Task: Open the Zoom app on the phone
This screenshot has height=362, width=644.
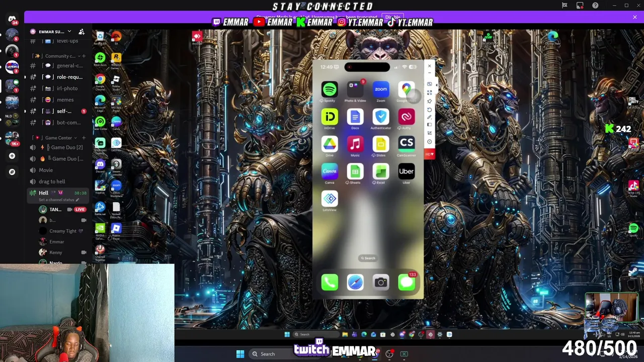Action: (381, 89)
